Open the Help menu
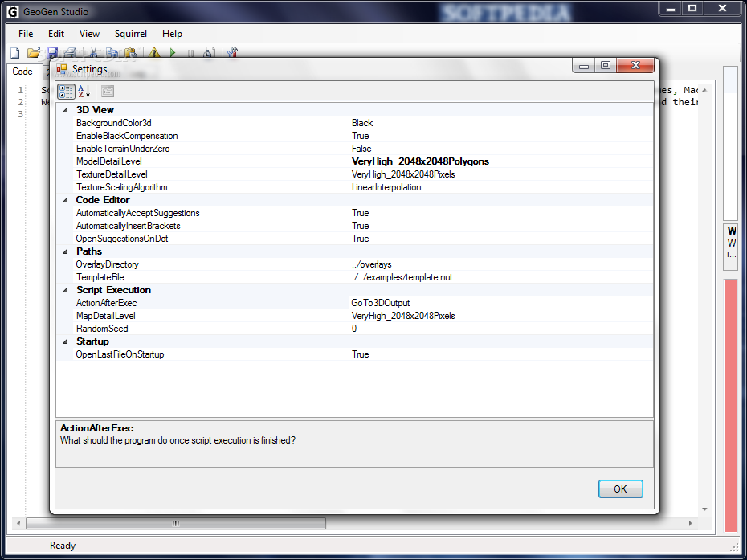The width and height of the screenshot is (747, 560). tap(172, 34)
